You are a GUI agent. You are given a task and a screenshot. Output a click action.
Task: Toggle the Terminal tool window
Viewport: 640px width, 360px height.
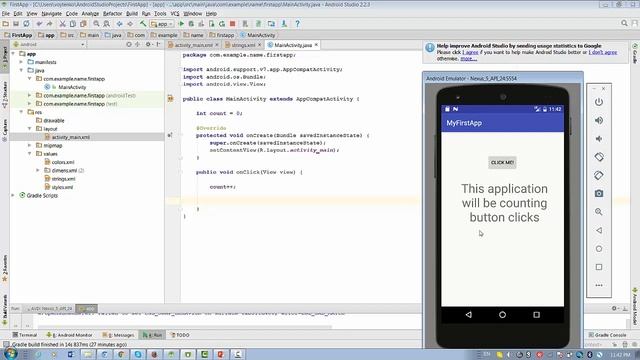[x=24, y=335]
